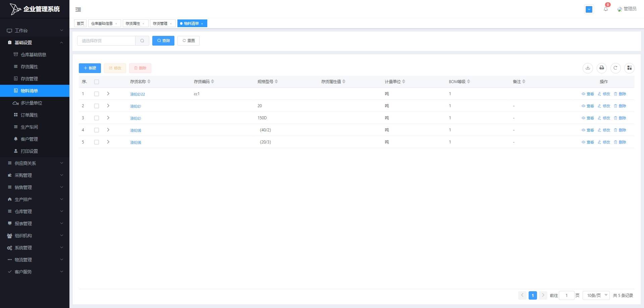Edit row 2 via 修改 action
Screen dimensions: 644x308
604,106
